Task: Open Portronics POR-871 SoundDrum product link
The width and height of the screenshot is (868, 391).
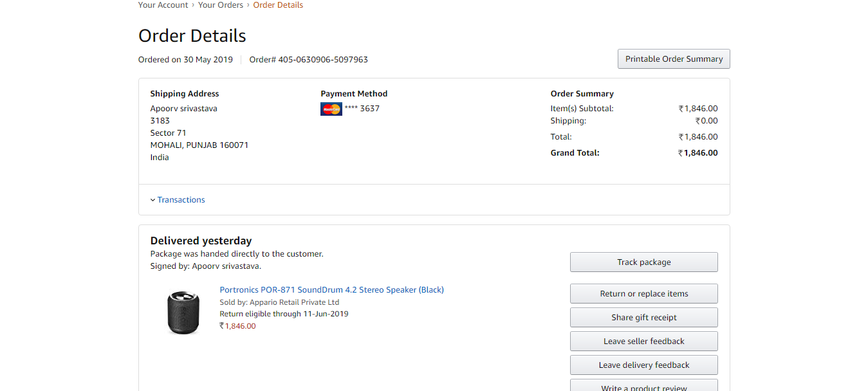Action: coord(332,289)
